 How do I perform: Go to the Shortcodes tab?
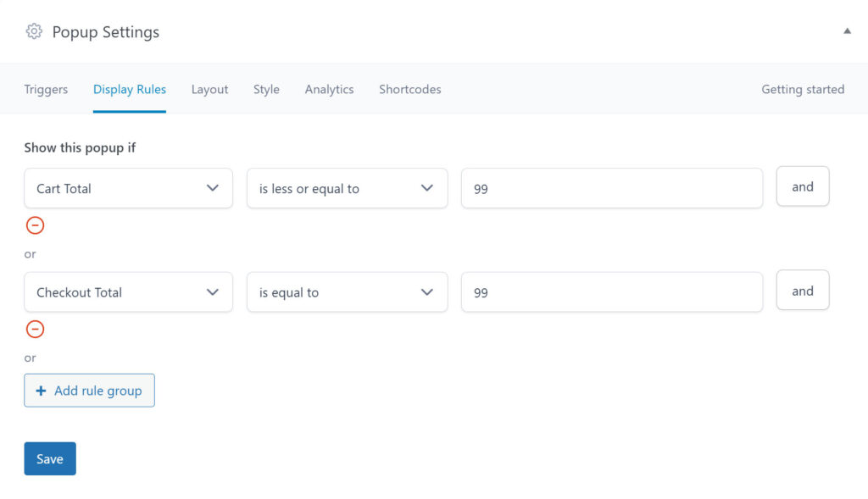coord(409,89)
